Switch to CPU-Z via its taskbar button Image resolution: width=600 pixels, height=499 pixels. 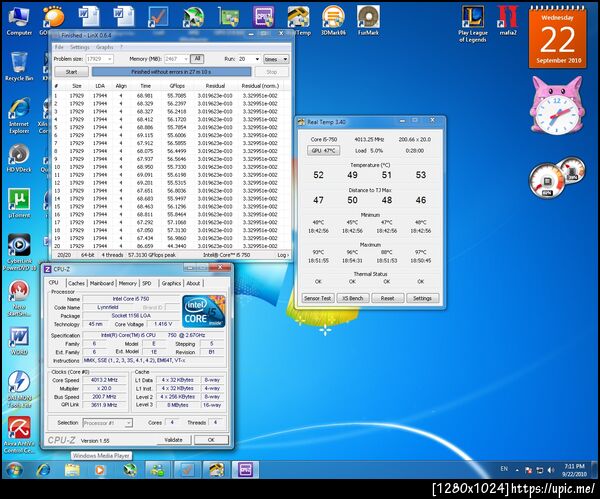coord(245,470)
